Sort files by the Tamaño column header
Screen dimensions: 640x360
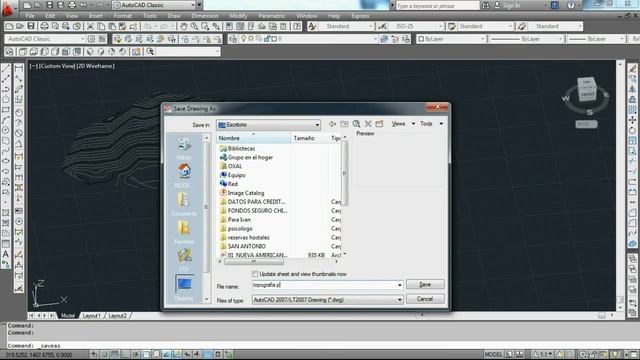click(310, 138)
